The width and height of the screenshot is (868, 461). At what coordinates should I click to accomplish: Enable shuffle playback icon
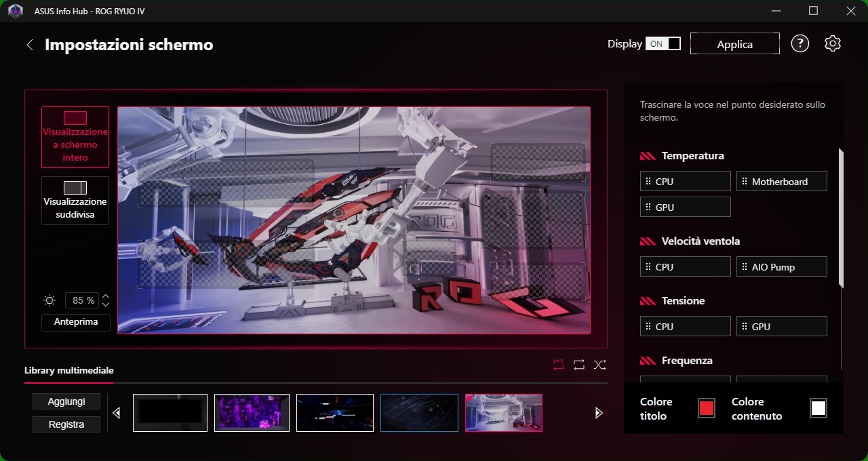600,365
